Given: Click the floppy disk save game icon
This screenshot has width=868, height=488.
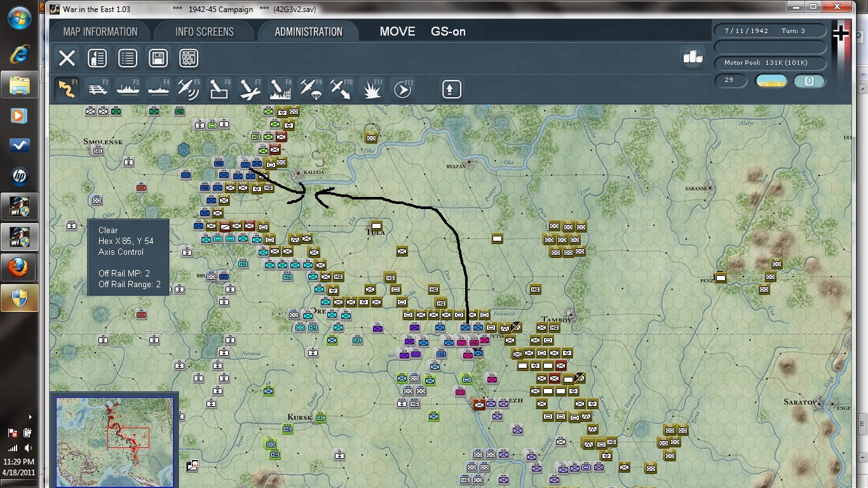Looking at the screenshot, I should coord(158,58).
